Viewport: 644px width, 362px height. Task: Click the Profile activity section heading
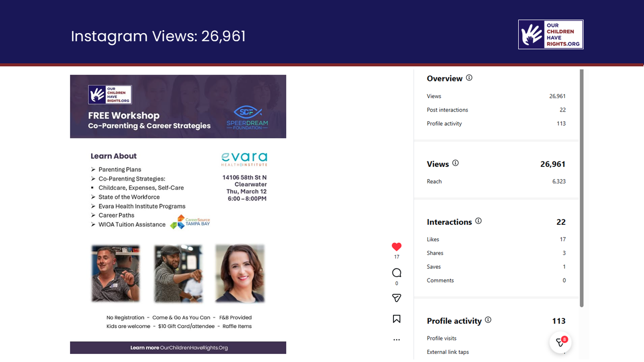pyautogui.click(x=454, y=321)
